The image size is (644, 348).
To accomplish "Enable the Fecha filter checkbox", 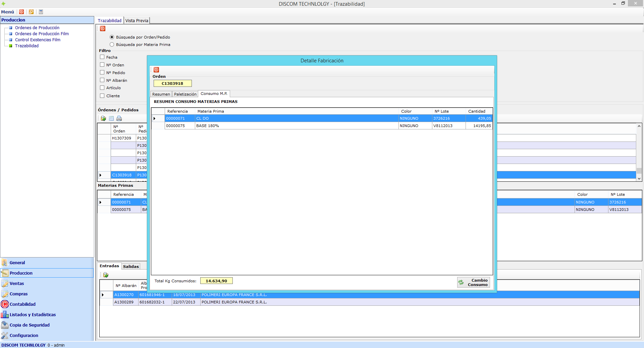I will click(102, 57).
